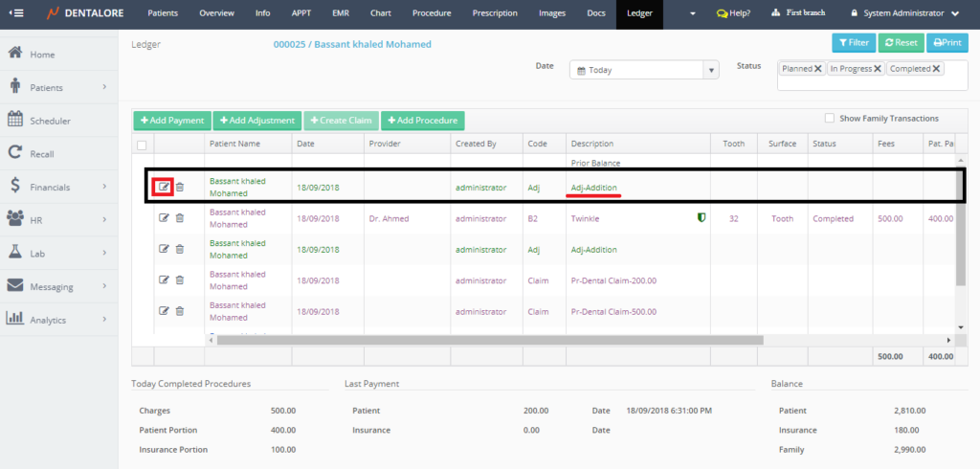Open the Date range dropdown
This screenshot has width=980, height=469.
[x=710, y=70]
